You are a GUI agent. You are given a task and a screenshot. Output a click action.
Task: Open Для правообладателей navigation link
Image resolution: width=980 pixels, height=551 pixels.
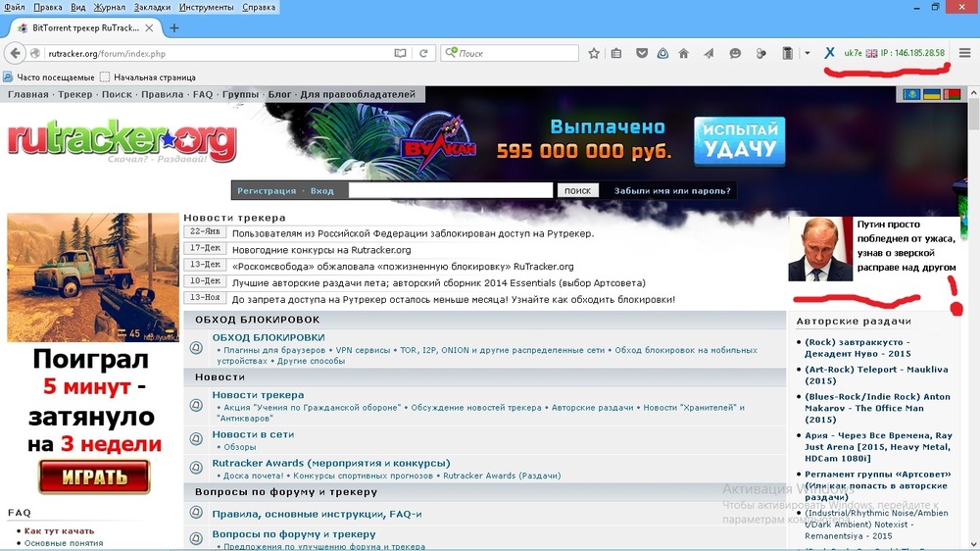tap(358, 94)
